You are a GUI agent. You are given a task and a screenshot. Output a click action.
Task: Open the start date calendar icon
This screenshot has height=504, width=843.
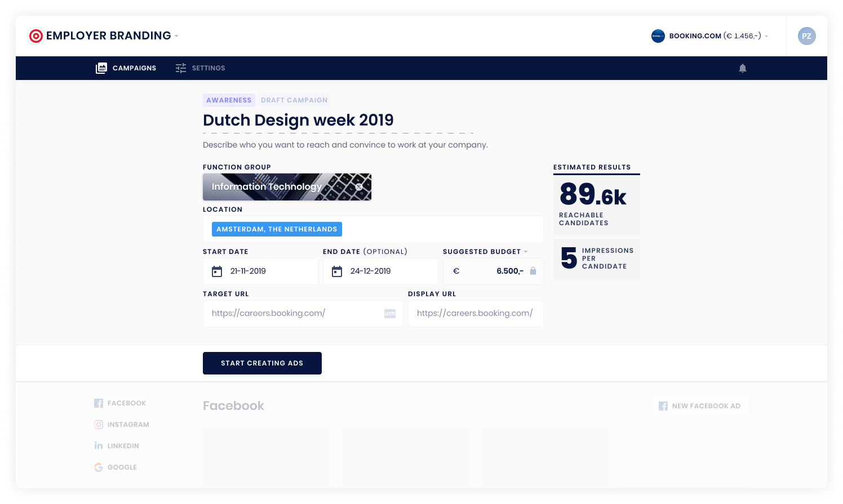[x=217, y=271]
